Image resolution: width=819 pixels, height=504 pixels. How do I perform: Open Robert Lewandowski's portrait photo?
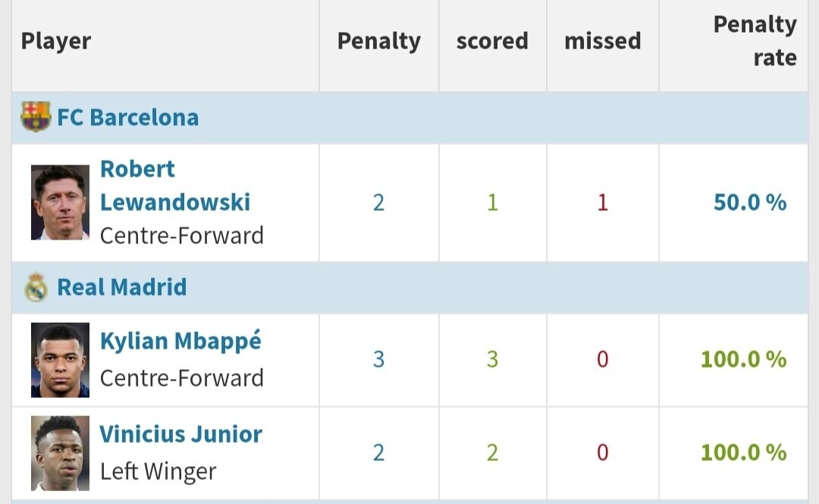click(x=60, y=202)
